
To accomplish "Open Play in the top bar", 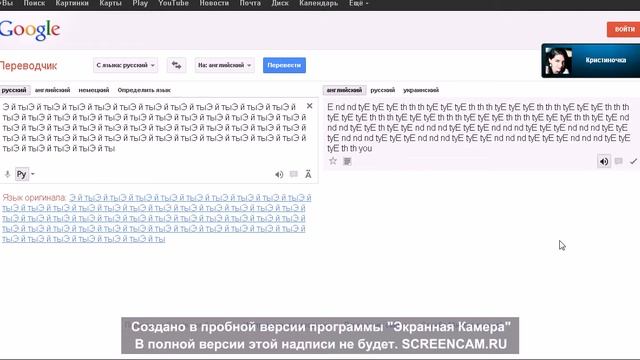I will pos(140,3).
